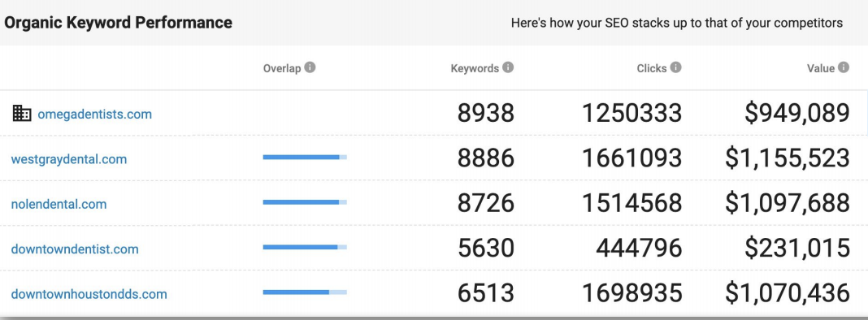Click the Overlap column header
Image resolution: width=868 pixels, height=320 pixels.
point(282,69)
